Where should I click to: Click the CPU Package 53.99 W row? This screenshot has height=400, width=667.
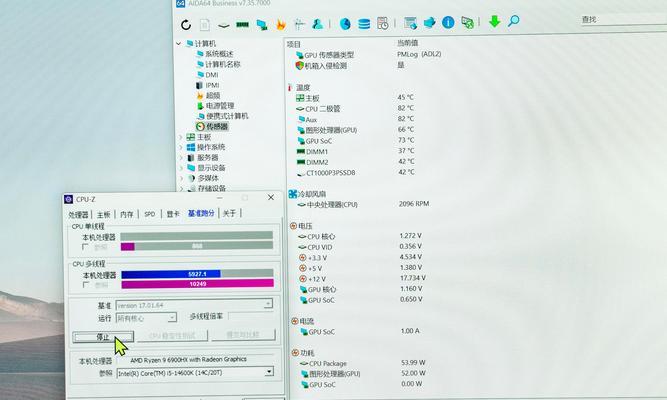[362, 363]
